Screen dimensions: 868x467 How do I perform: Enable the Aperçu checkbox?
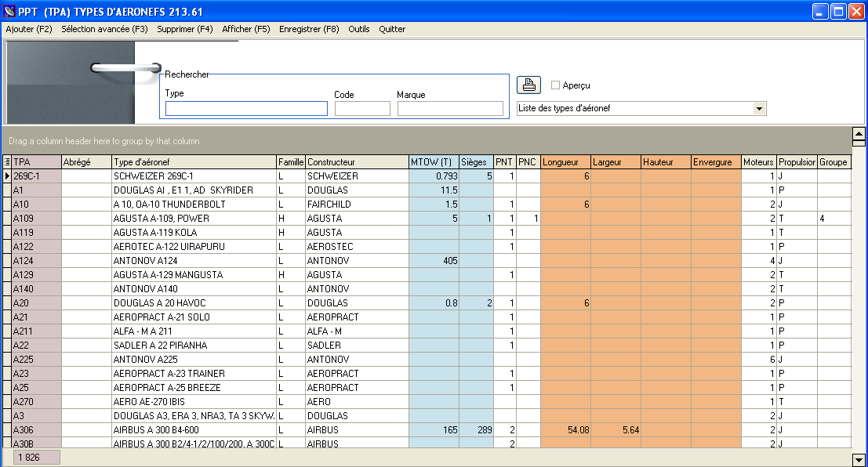tap(556, 85)
